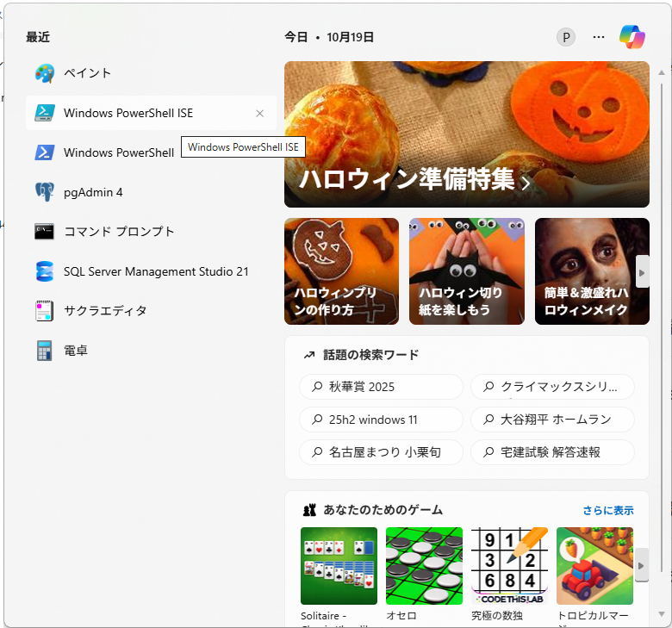This screenshot has height=628, width=672.
Task: Open the ハロウィンプリンの作り方 card
Action: (341, 271)
